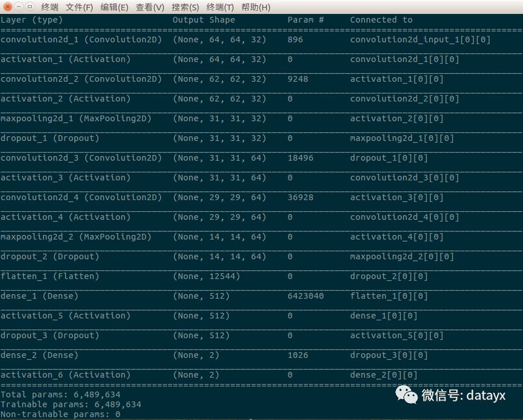Click dropout_2 (Dropout) layer name
This screenshot has width=523, height=420.
click(x=50, y=256)
